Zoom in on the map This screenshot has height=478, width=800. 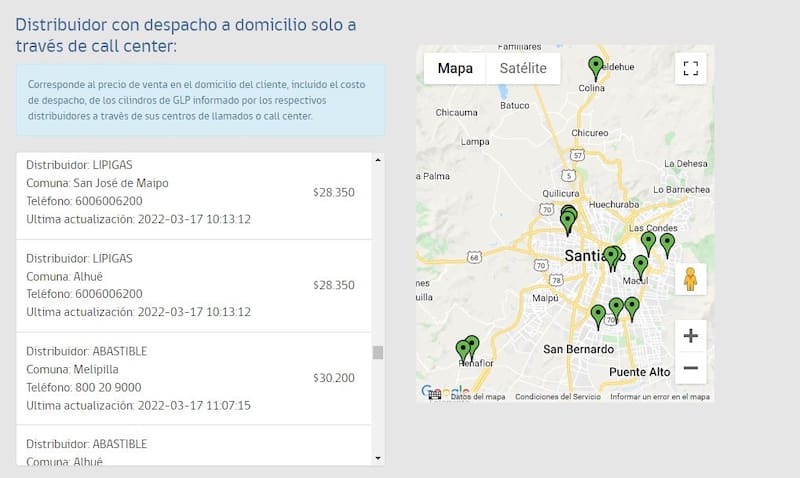pos(690,335)
